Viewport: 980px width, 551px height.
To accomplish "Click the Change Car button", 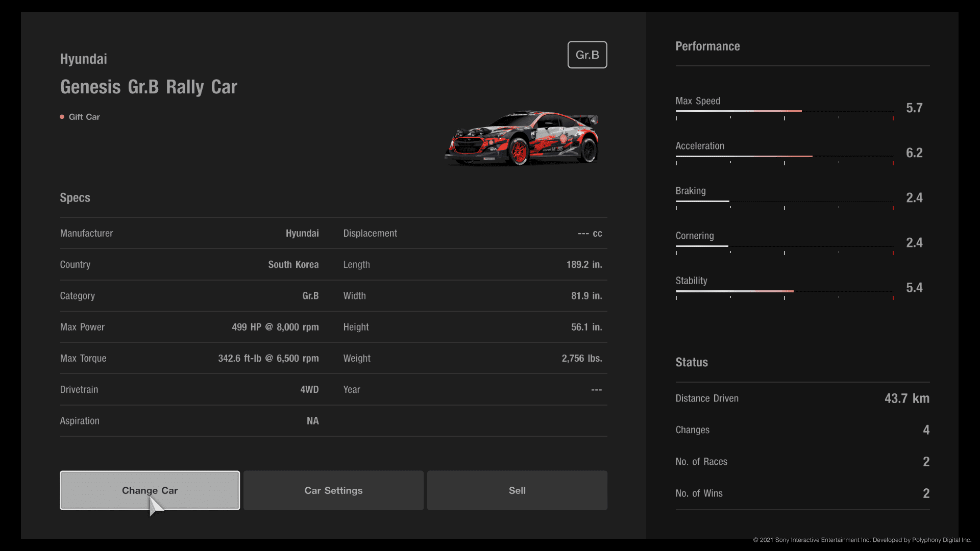I will coord(150,490).
